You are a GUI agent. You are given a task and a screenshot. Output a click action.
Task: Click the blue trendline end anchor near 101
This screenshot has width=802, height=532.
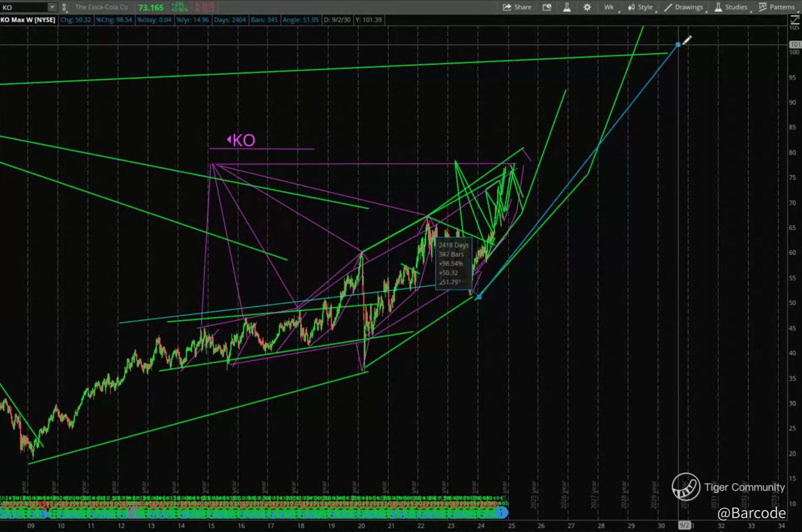tap(678, 45)
